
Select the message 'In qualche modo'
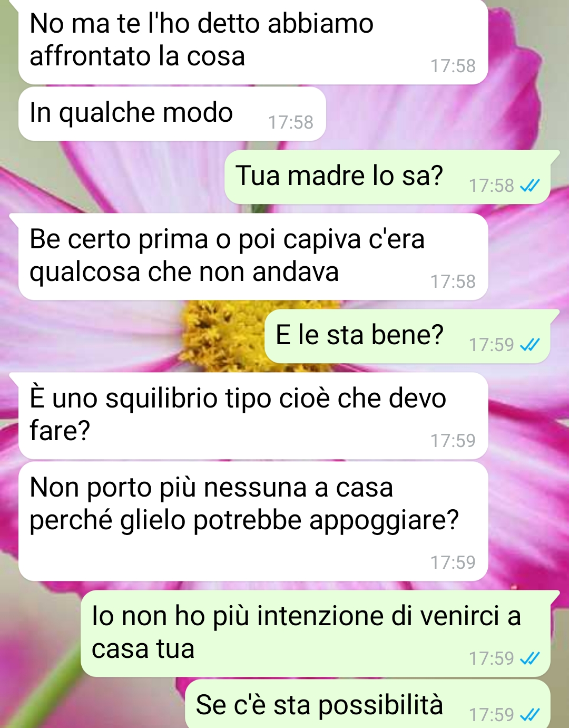coord(172,114)
